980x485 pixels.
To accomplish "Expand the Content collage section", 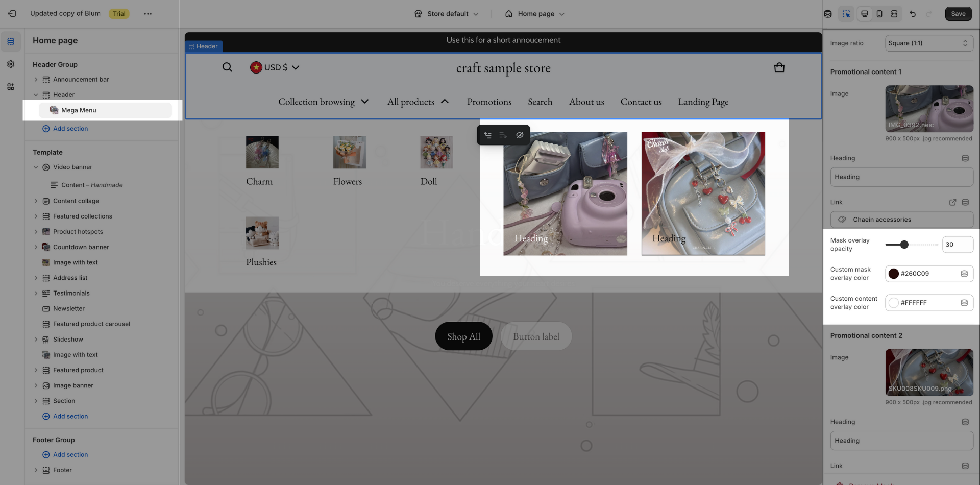I will [x=36, y=201].
